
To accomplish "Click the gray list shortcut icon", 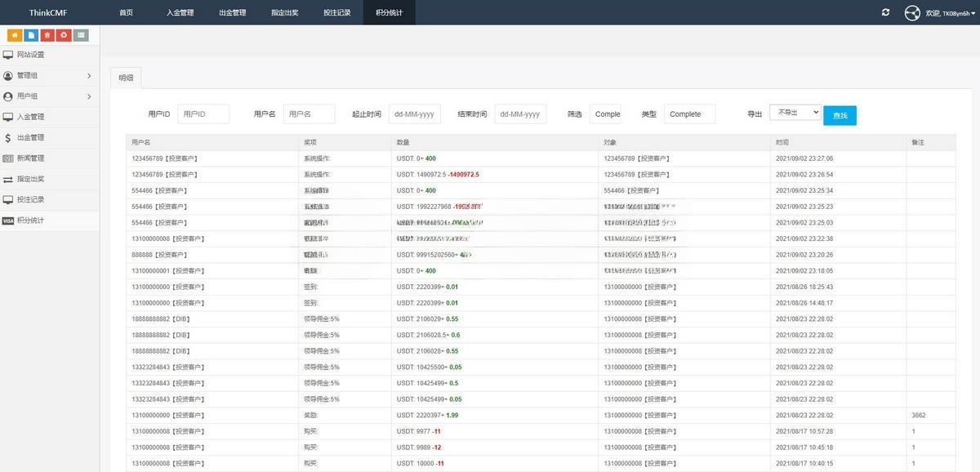I will coord(80,35).
